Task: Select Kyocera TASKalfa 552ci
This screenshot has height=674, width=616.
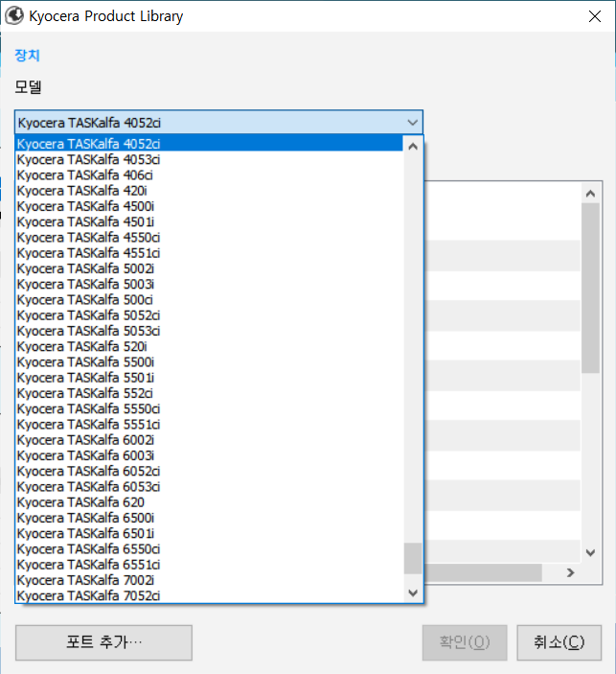Action: click(x=209, y=393)
